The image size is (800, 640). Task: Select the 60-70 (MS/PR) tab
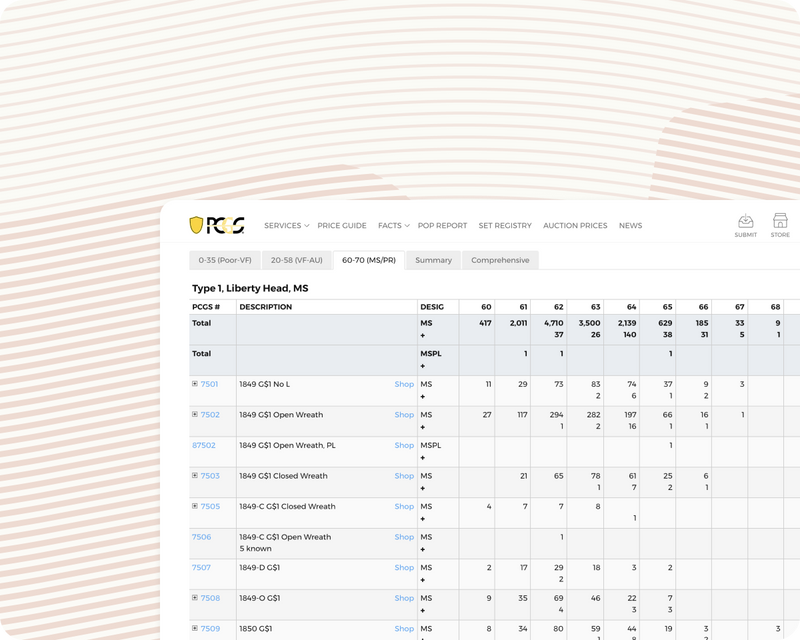pos(369,260)
